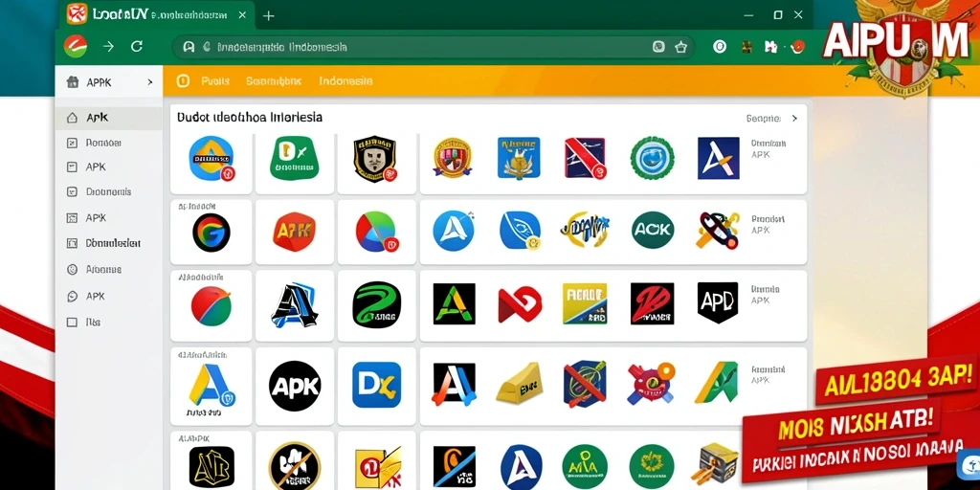Open the Google G app on black circle
This screenshot has height=490, width=980.
(212, 233)
